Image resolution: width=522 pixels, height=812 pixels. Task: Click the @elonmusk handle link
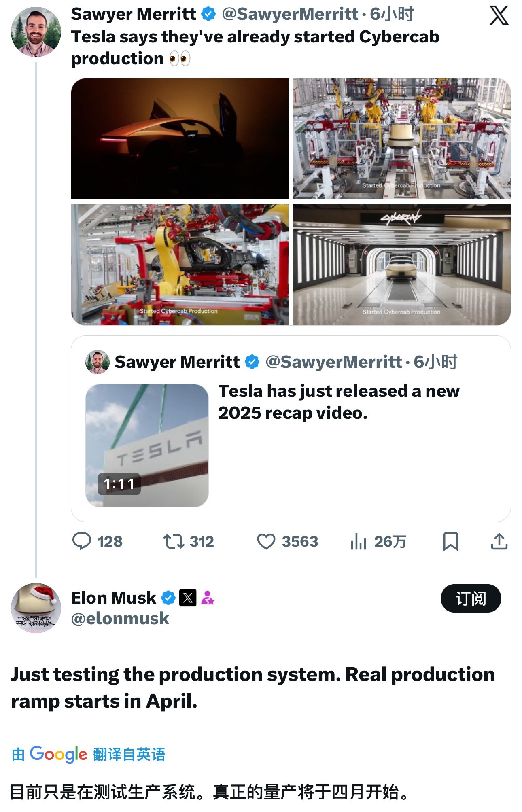tap(120, 619)
